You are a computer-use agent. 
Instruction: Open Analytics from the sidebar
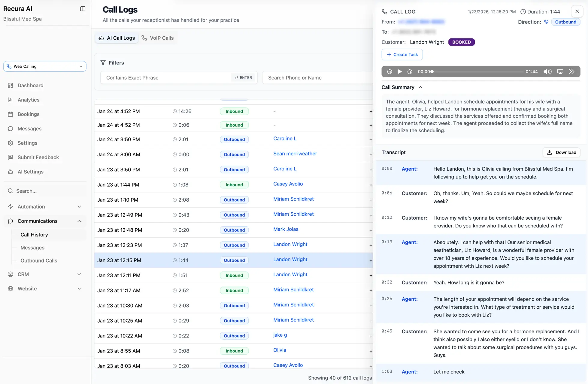click(x=29, y=100)
